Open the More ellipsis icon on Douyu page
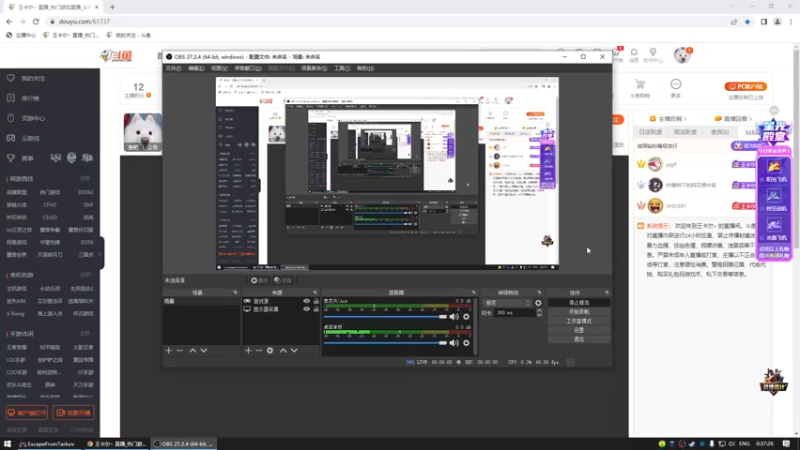The height and width of the screenshot is (450, 800). (676, 84)
